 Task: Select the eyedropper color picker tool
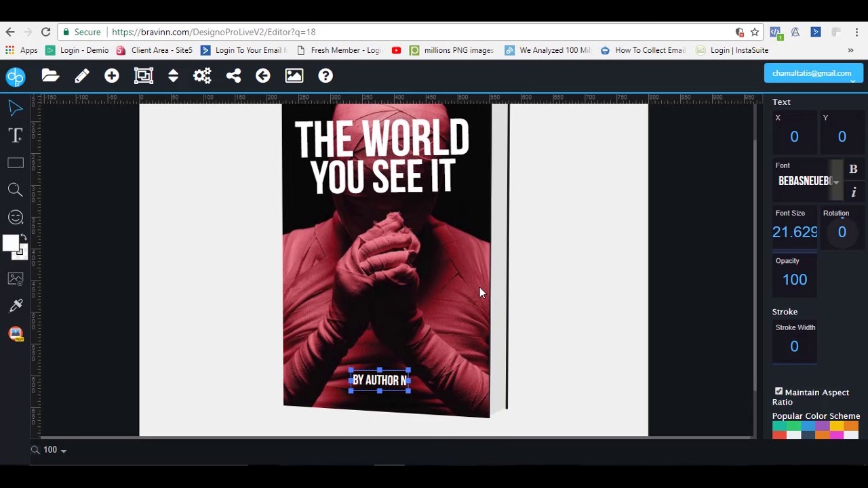(x=16, y=306)
